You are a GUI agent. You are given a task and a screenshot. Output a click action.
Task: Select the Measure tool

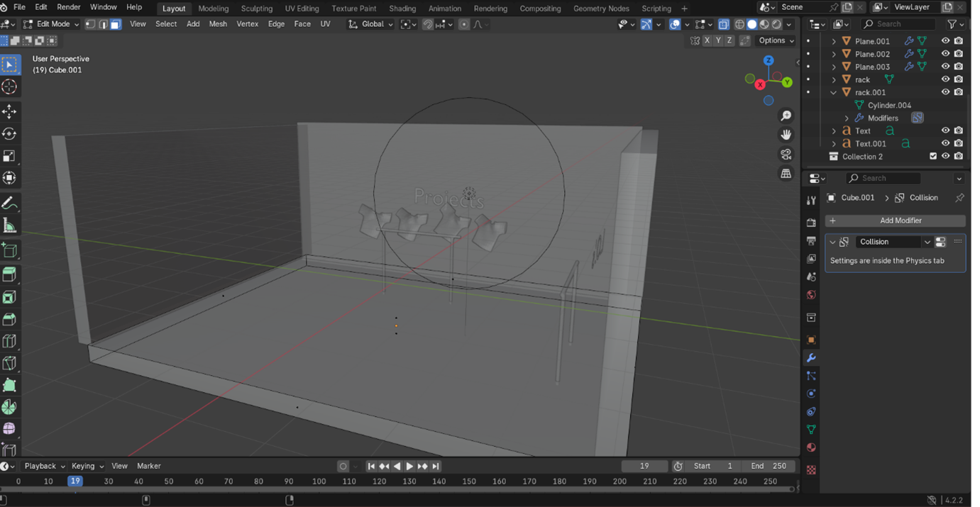tap(9, 226)
